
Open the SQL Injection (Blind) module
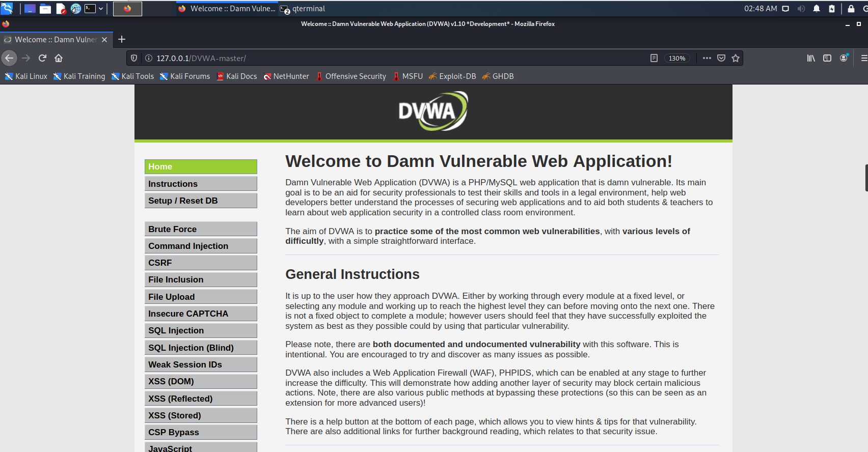click(201, 348)
